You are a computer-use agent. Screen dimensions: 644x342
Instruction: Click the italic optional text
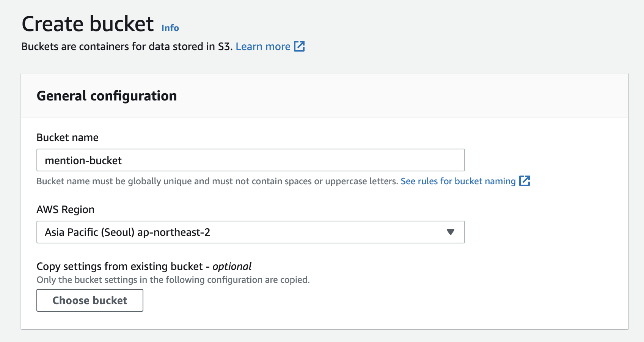[232, 266]
